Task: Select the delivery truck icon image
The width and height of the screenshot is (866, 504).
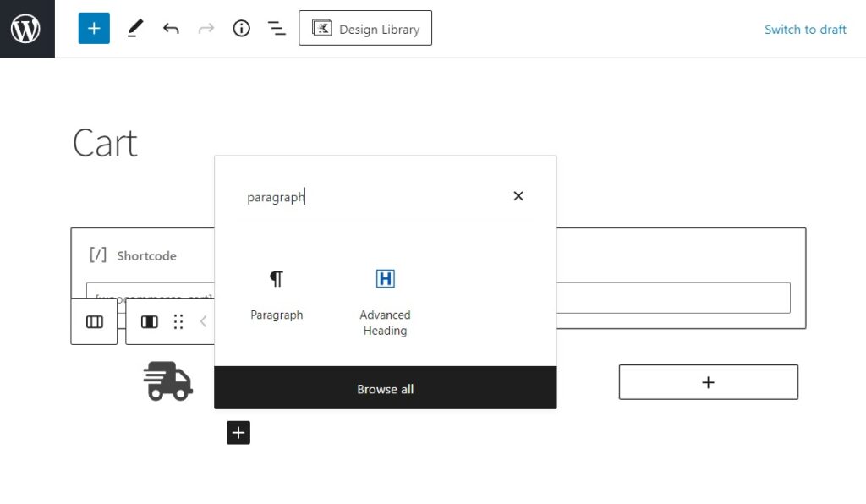Action: [168, 381]
